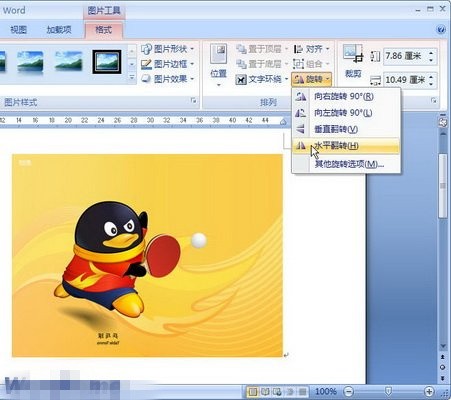Open the Text Wrapping (文字环绕) dropdown
This screenshot has height=400, width=451.
(x=262, y=79)
